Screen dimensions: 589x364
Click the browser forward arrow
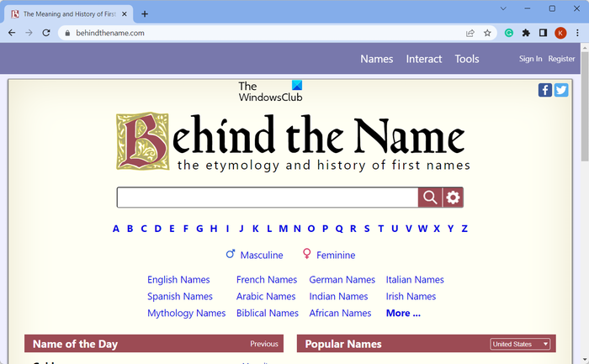[29, 33]
